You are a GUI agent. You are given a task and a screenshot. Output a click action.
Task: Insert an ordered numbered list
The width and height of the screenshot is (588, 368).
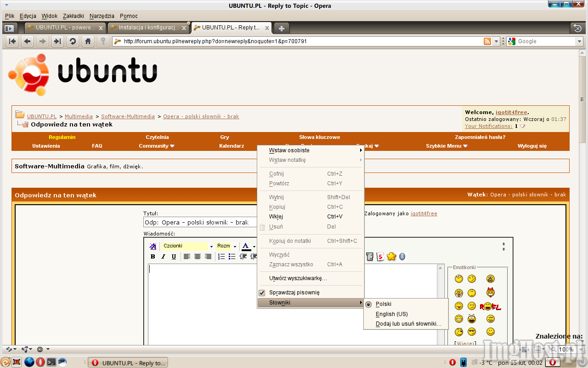click(x=221, y=257)
